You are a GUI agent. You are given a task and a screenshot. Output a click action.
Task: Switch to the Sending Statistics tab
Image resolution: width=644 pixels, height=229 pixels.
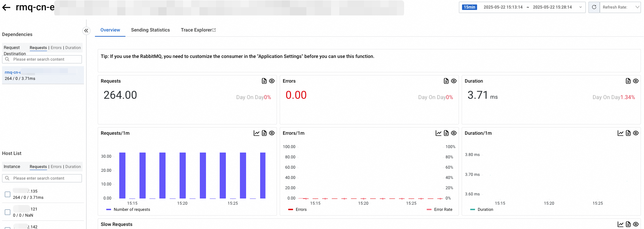pos(150,30)
